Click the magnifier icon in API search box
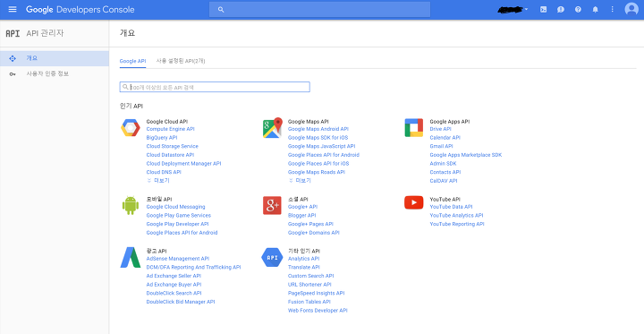This screenshot has height=334, width=644. (125, 87)
